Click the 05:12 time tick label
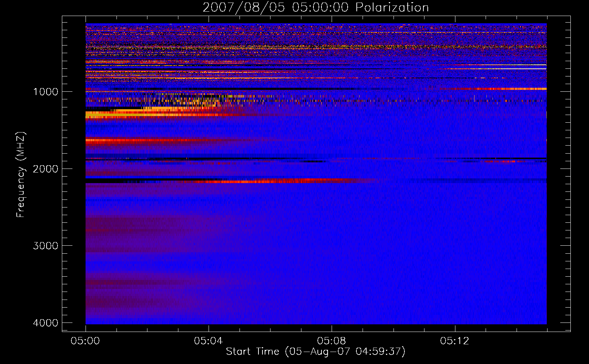Viewport: 589px width, 364px height. click(x=455, y=341)
